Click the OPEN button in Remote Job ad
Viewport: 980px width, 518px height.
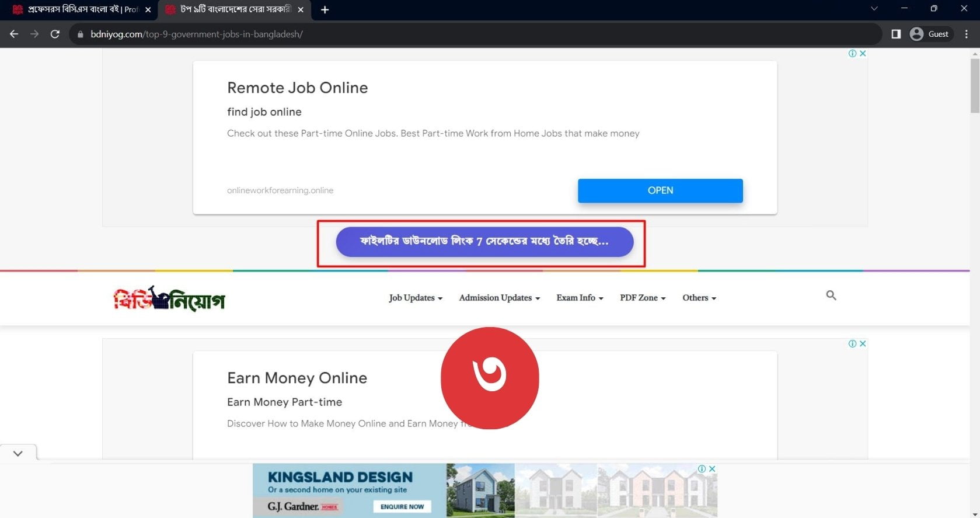click(x=660, y=190)
